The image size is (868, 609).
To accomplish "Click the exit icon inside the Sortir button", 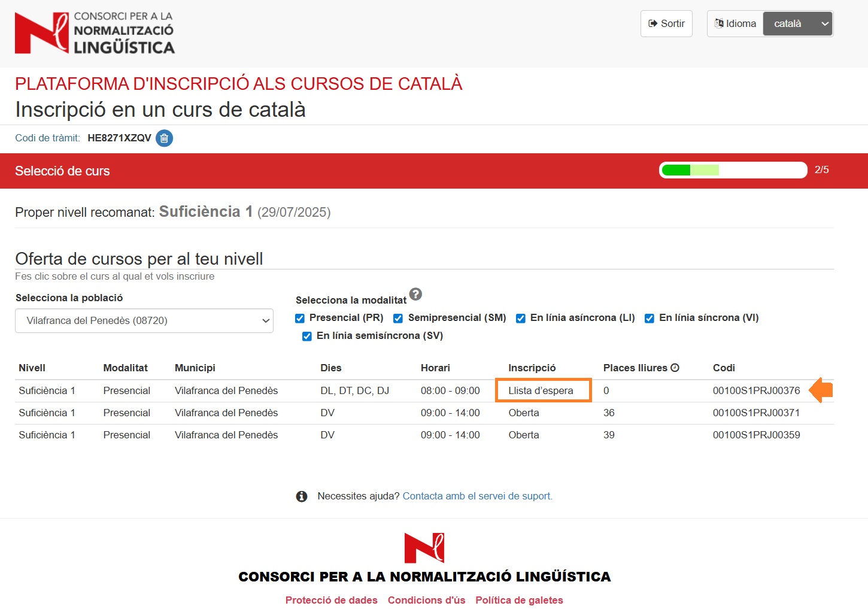I will pos(652,23).
